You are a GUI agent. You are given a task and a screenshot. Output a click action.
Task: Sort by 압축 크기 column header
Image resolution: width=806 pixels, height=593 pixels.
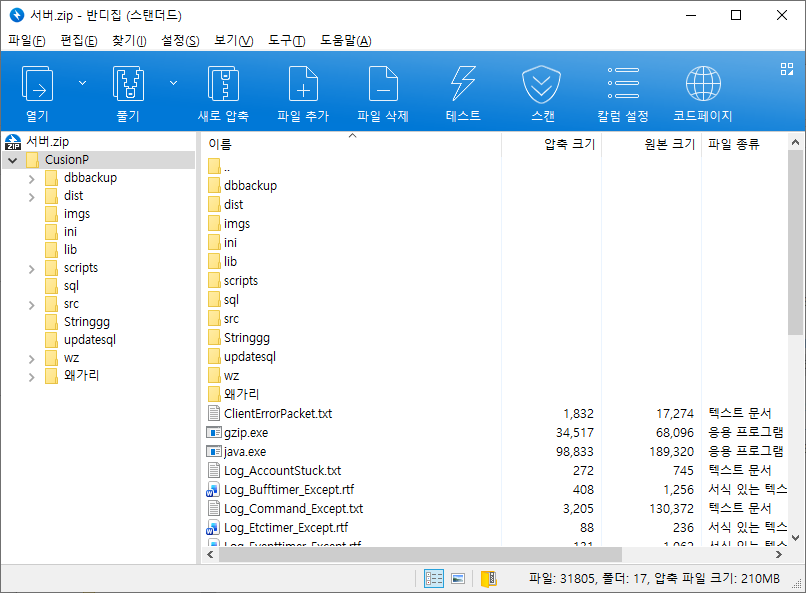pos(552,144)
